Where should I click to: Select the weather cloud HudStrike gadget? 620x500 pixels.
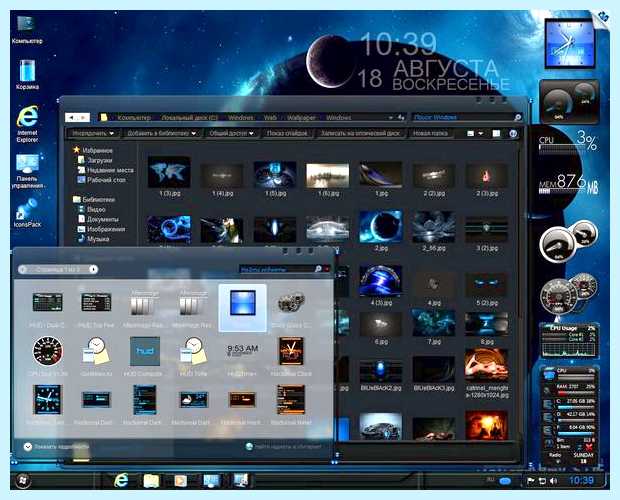coord(193,400)
